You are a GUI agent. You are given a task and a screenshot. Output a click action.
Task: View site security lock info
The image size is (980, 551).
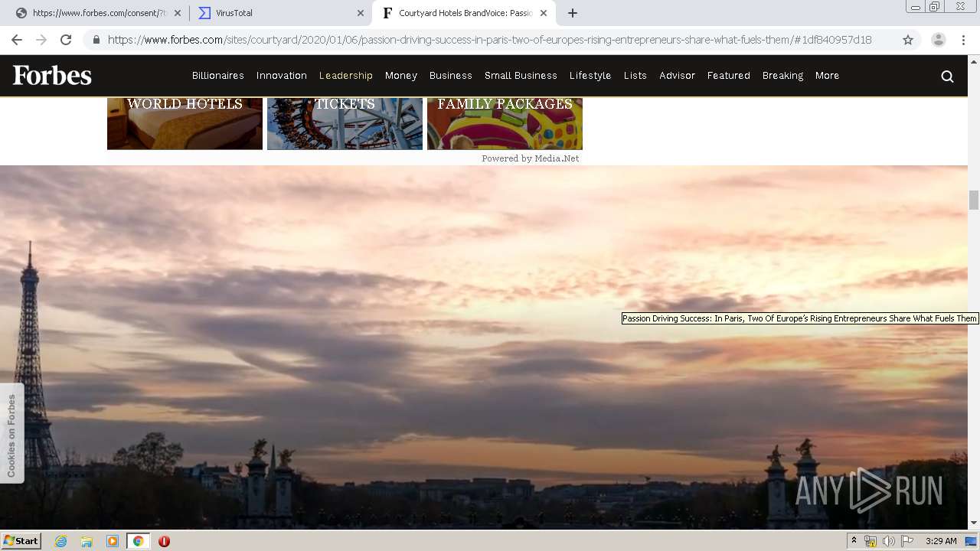[x=96, y=40]
